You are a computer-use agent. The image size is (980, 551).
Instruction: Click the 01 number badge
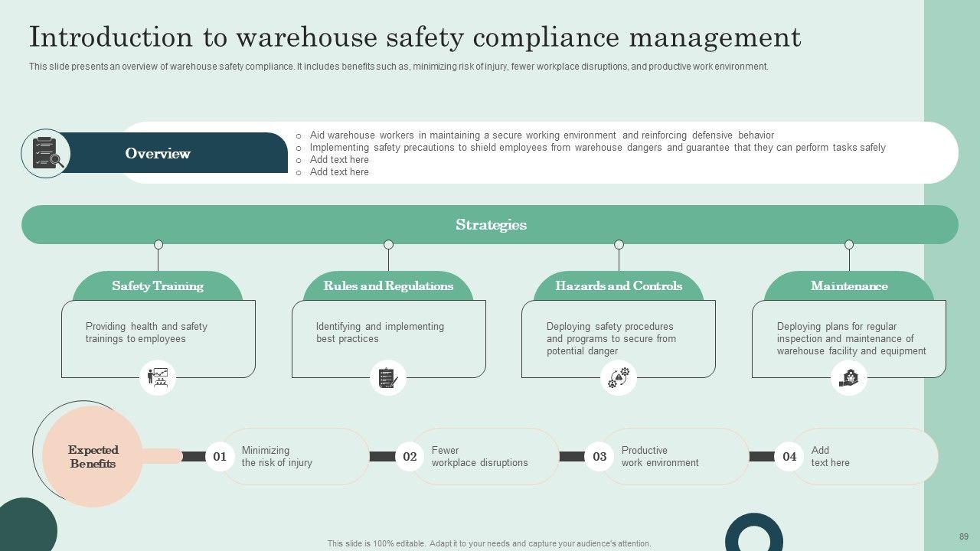pyautogui.click(x=220, y=457)
